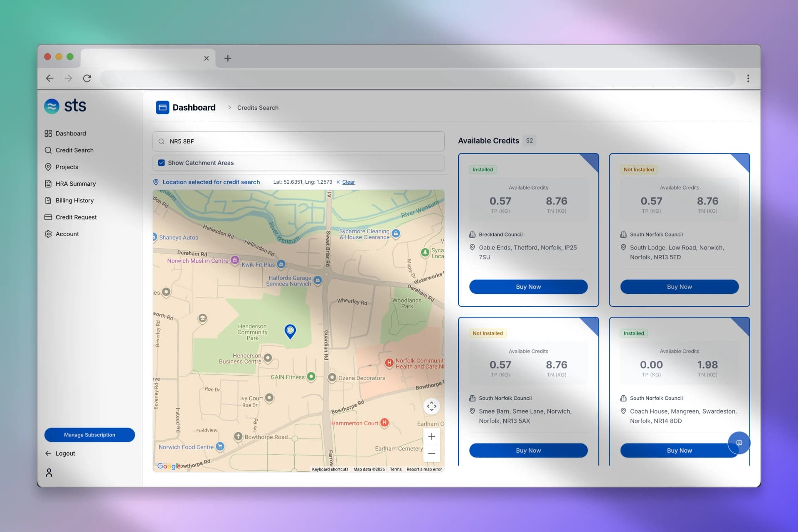798x532 pixels.
Task: Go to Account settings
Action: pos(67,234)
